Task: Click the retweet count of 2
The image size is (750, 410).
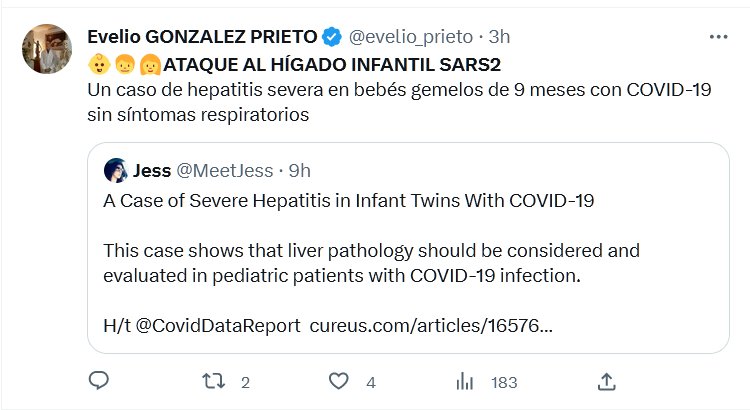Action: 245,382
